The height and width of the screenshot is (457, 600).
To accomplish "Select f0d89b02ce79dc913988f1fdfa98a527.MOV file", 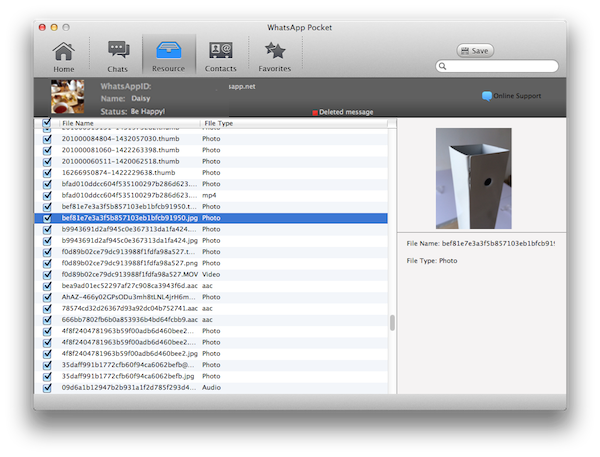I will pyautogui.click(x=130, y=274).
